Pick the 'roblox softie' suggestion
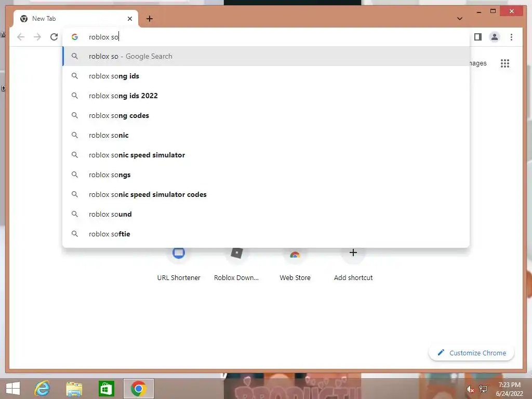532x399 pixels. coord(267,234)
